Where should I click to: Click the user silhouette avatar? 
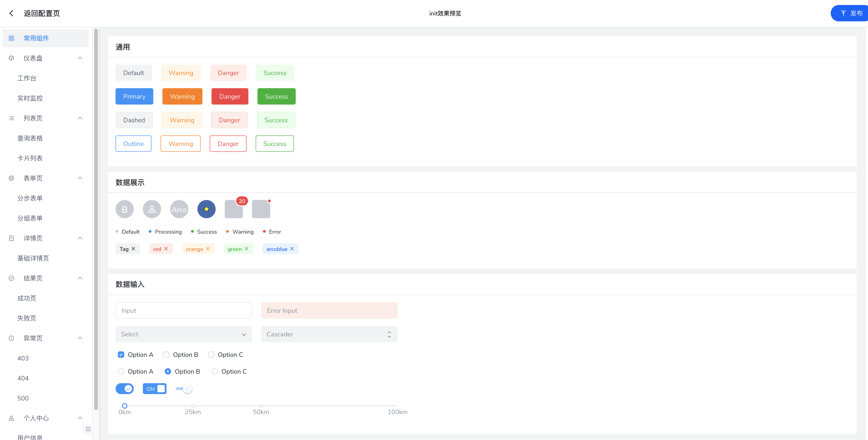coord(152,209)
